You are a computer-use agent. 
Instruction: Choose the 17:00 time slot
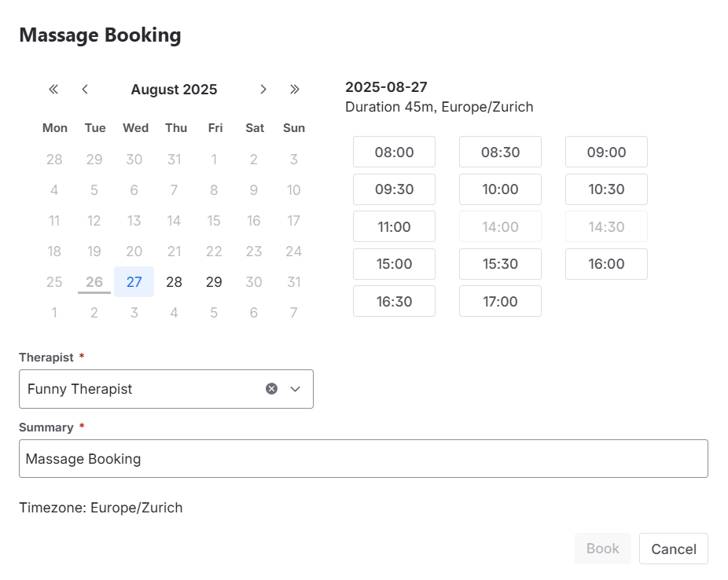pos(500,302)
